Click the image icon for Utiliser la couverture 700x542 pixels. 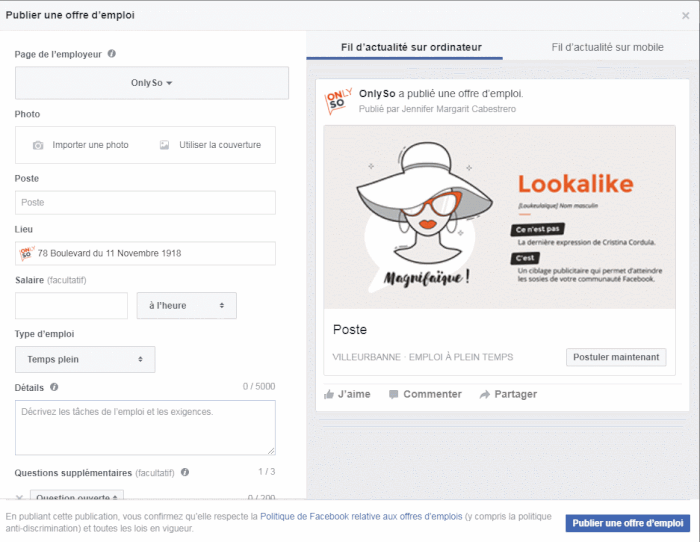point(165,145)
